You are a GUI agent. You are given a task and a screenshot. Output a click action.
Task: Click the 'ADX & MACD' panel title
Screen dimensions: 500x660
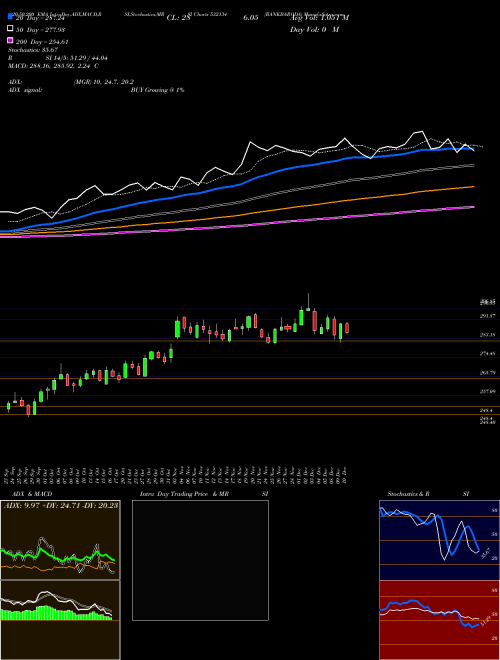tap(32, 494)
